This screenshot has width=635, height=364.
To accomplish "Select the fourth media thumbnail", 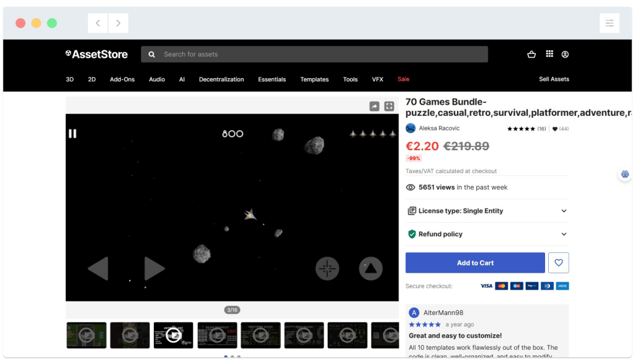I will click(217, 335).
